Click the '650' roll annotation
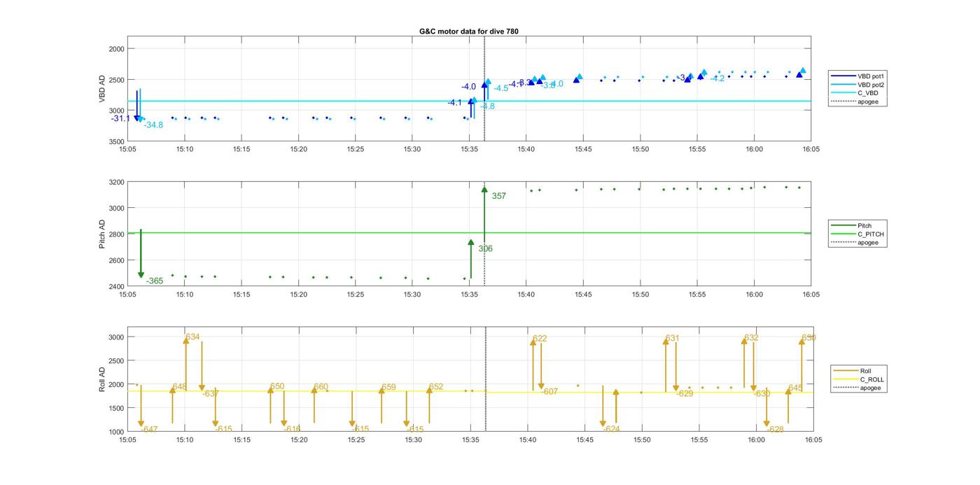The width and height of the screenshot is (980, 485). tap(277, 386)
